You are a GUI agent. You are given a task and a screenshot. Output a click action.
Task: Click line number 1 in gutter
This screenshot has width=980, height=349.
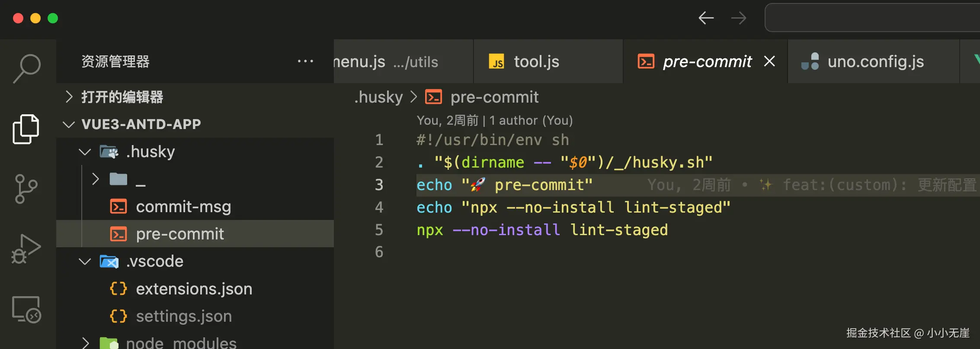[x=379, y=140]
